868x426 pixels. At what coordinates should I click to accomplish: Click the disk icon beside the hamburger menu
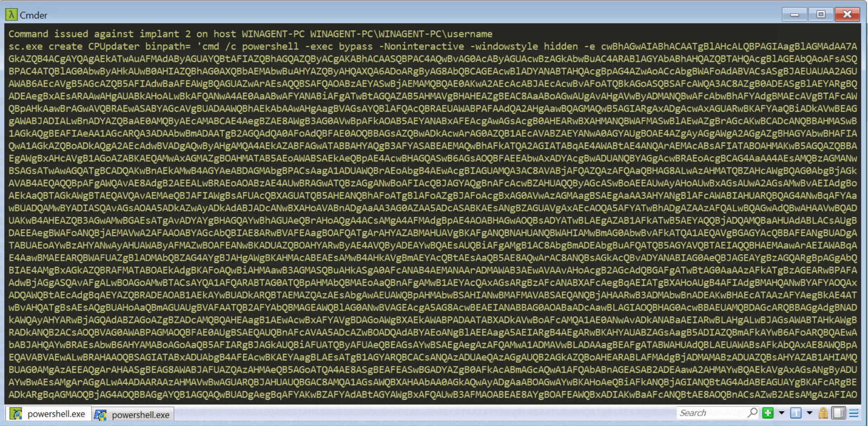(x=839, y=412)
